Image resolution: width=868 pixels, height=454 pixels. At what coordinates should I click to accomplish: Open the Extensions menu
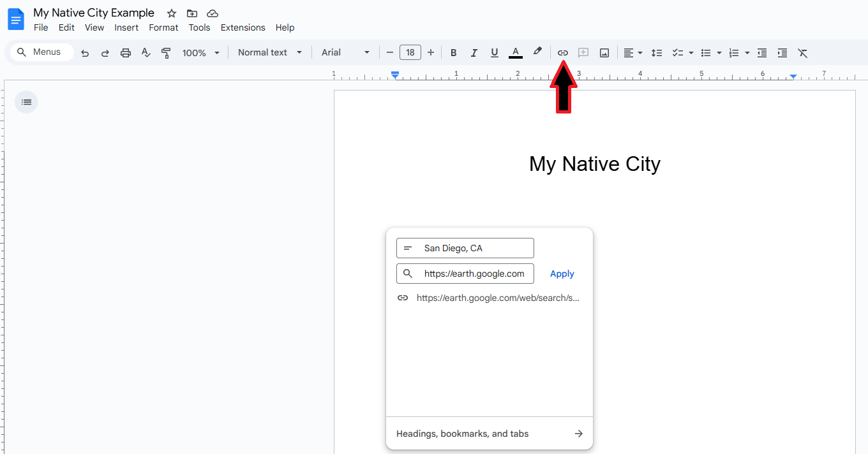click(x=243, y=27)
